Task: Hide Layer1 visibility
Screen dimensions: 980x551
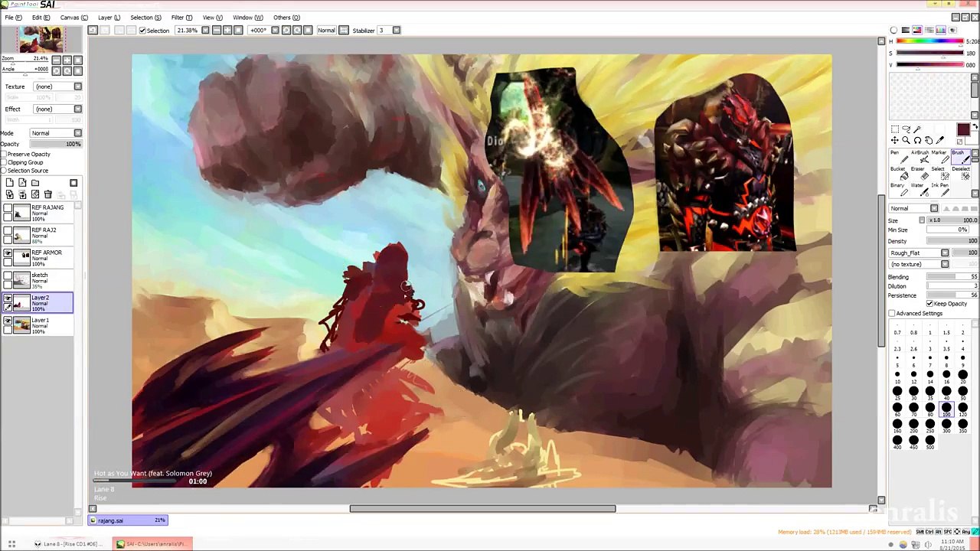Action: coord(8,321)
